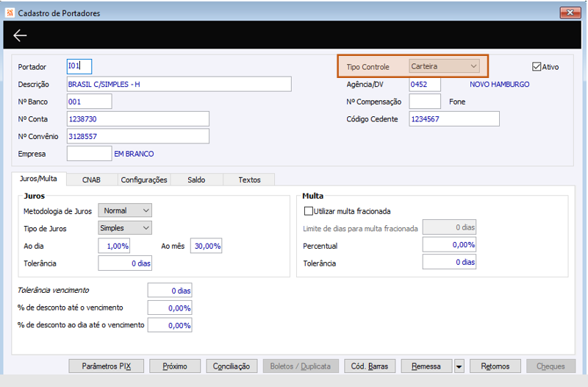Viewport: 588px width, 387px height.
Task: Click the app icon in title bar
Action: [x=10, y=13]
